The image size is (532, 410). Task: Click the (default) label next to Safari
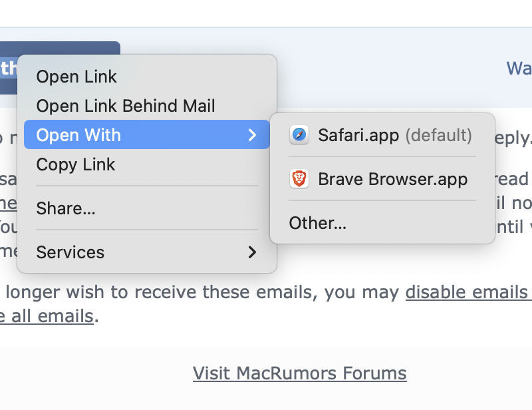[x=439, y=135]
